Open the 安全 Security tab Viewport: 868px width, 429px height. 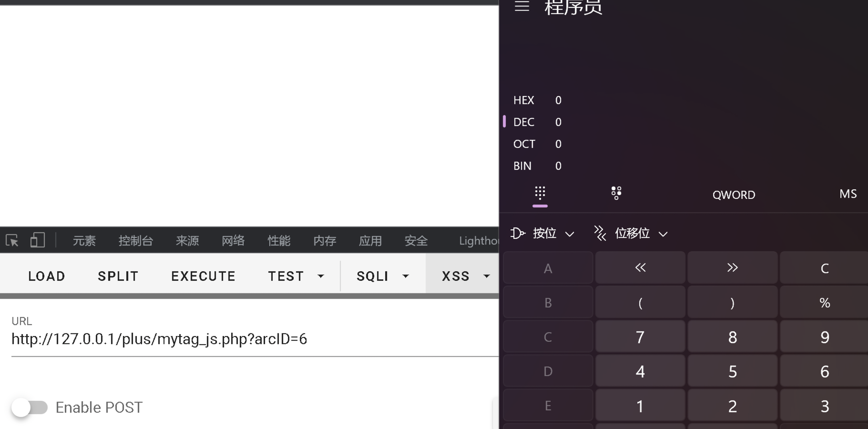click(x=416, y=240)
